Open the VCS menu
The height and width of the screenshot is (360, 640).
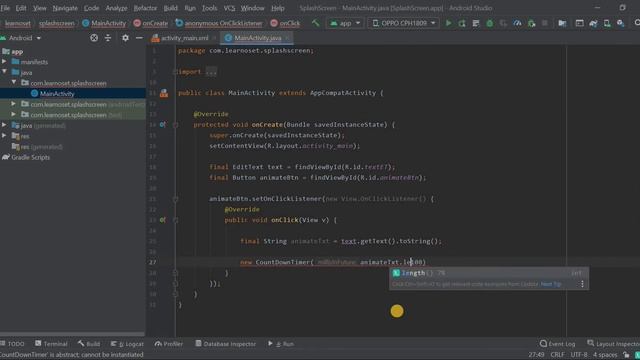[x=229, y=8]
